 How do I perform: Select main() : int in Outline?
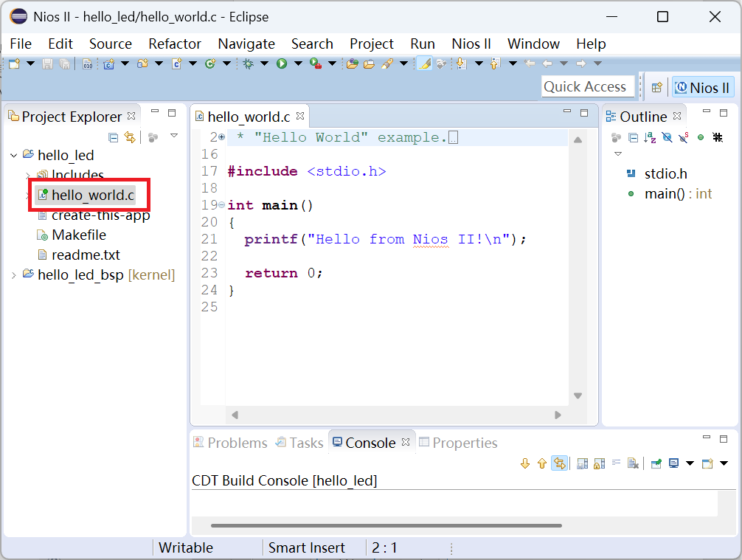coord(678,193)
